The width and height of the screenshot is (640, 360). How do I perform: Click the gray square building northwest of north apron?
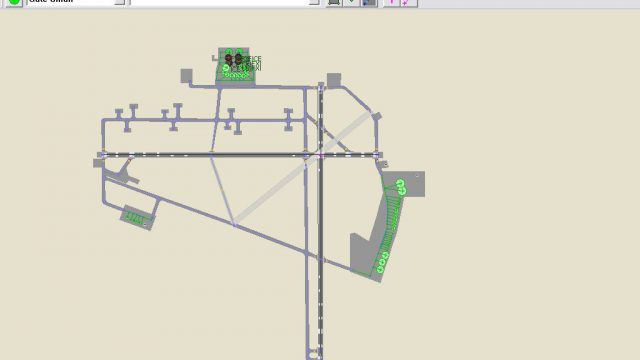click(x=187, y=76)
